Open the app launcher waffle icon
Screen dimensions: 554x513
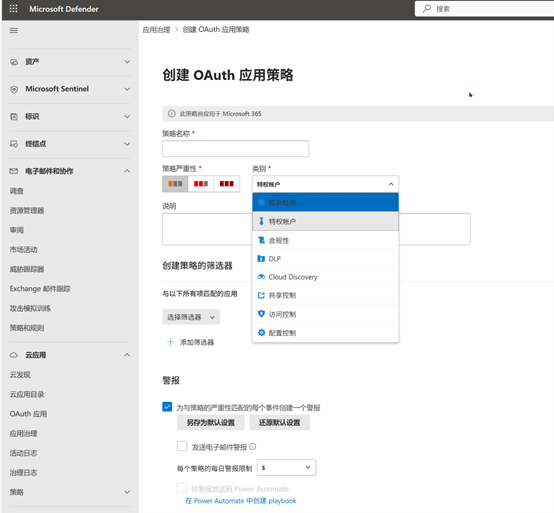13,8
